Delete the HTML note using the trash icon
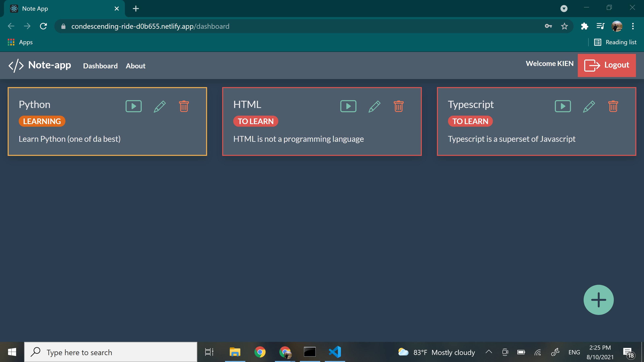Image resolution: width=644 pixels, height=362 pixels. (398, 106)
